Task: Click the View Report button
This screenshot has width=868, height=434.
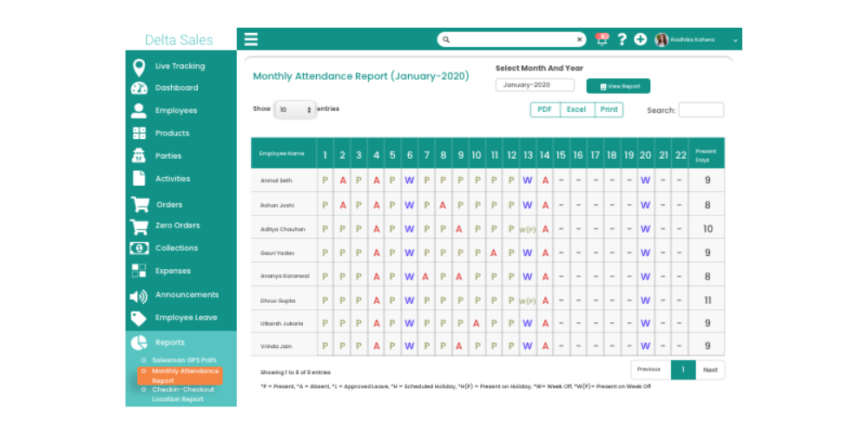Action: [618, 86]
